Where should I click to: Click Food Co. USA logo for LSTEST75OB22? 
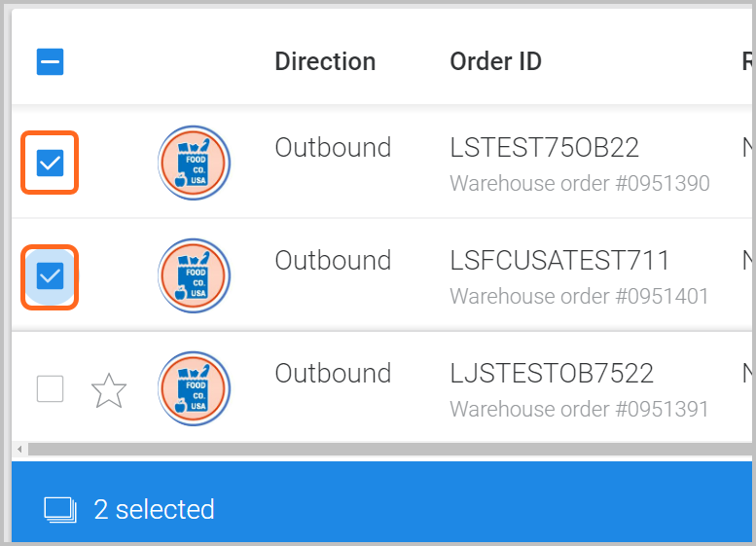[194, 164]
